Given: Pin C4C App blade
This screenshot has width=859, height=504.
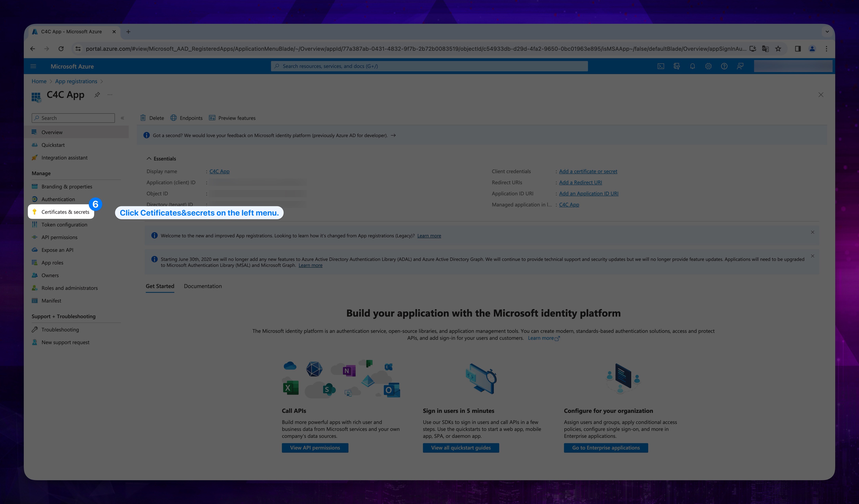Looking at the screenshot, I should pyautogui.click(x=97, y=95).
